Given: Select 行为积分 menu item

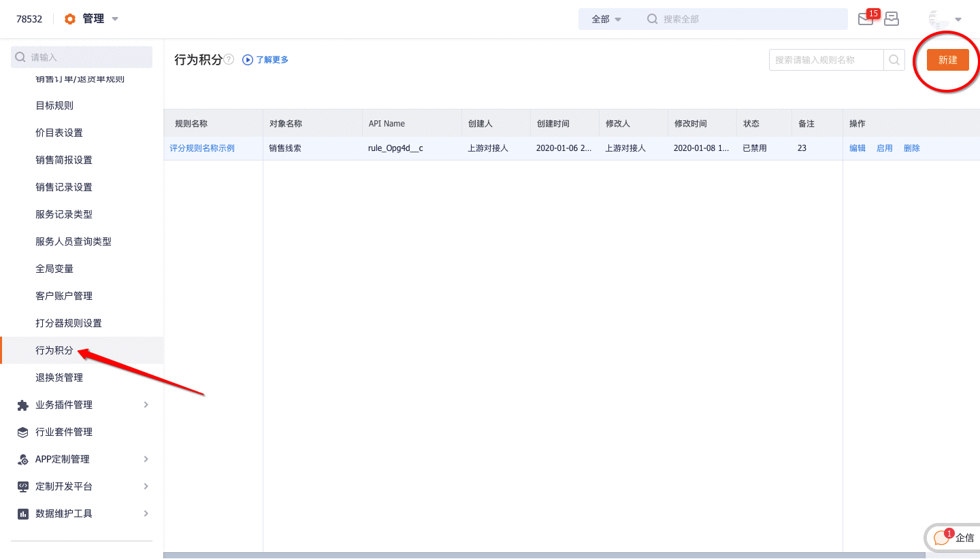Looking at the screenshot, I should [54, 350].
